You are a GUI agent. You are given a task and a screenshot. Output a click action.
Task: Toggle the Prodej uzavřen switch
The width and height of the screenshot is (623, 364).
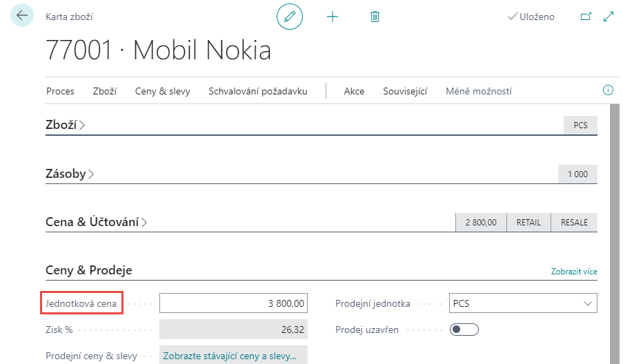click(464, 330)
